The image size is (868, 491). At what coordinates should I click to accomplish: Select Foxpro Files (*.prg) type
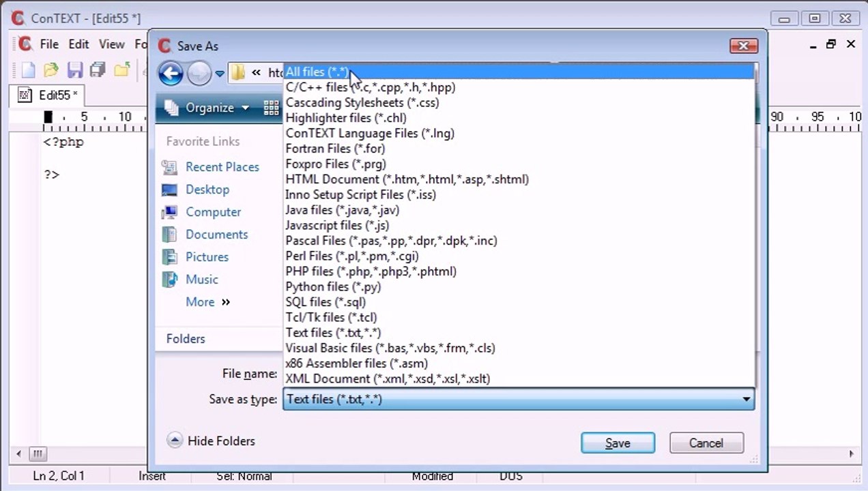click(x=519, y=164)
